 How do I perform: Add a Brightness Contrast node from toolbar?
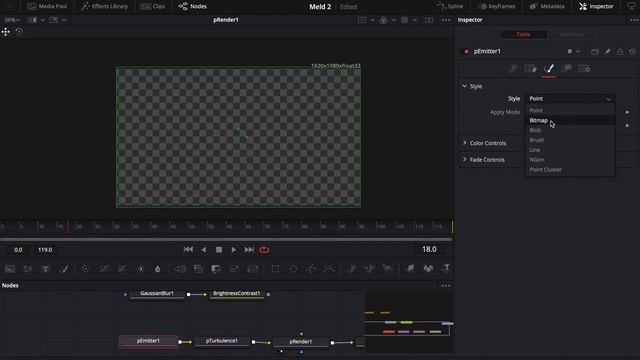click(140, 269)
